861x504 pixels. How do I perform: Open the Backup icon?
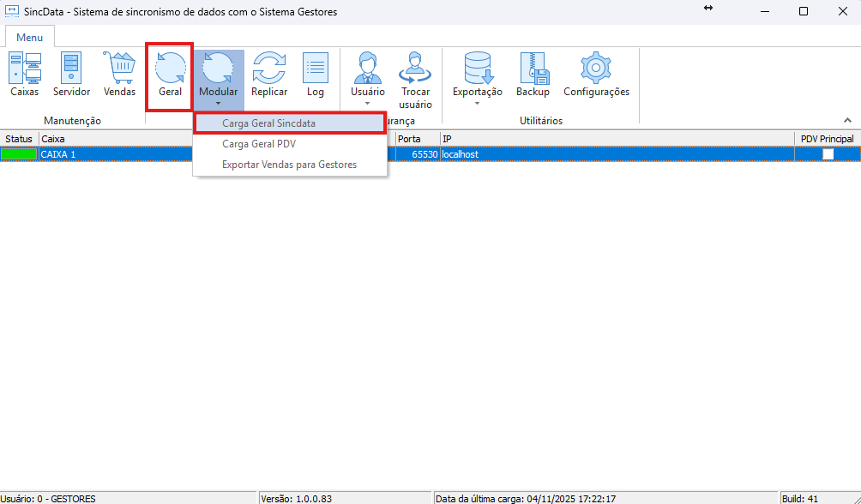tap(533, 75)
